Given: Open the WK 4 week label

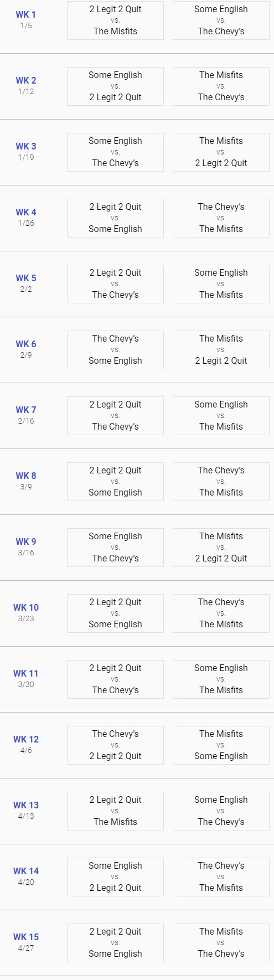Looking at the screenshot, I should pyautogui.click(x=26, y=212).
